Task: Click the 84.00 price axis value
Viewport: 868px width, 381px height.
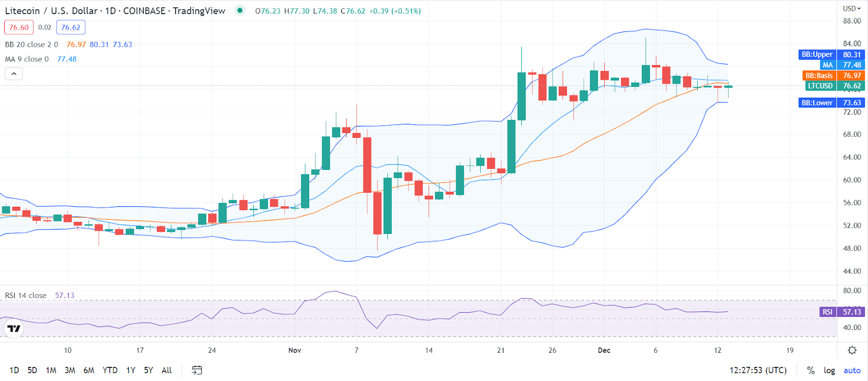Action: pyautogui.click(x=852, y=43)
